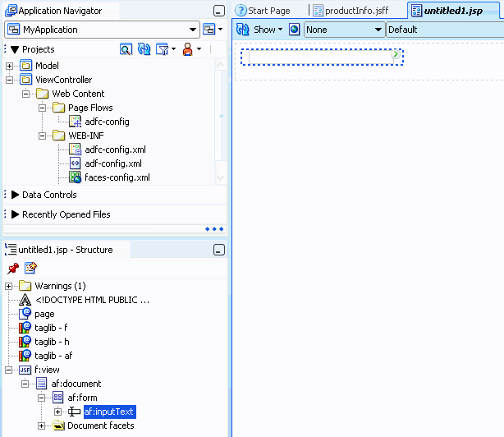Select the page directive node icon
Viewport: 504px width, 437px height.
25,314
